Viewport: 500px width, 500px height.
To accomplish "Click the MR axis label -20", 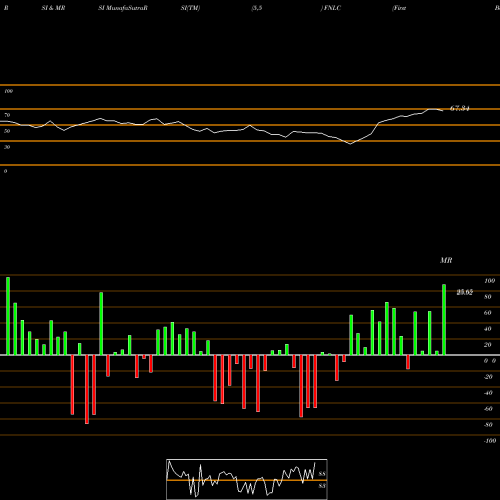I will 488,377.
